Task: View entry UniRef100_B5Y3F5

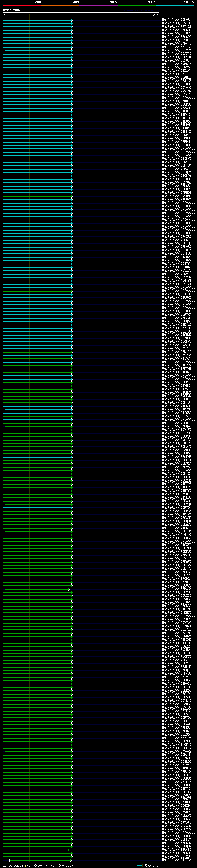Action: tap(177, 430)
